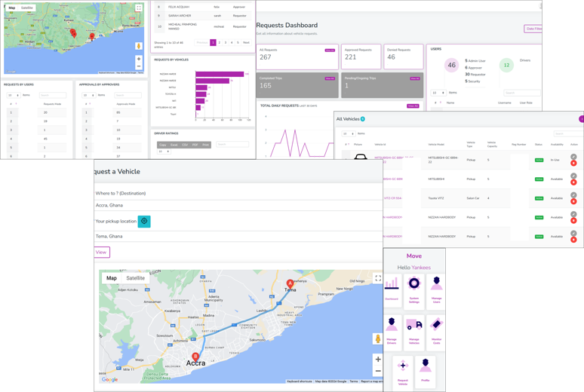Open the Monitor Costs tile

coord(436,328)
